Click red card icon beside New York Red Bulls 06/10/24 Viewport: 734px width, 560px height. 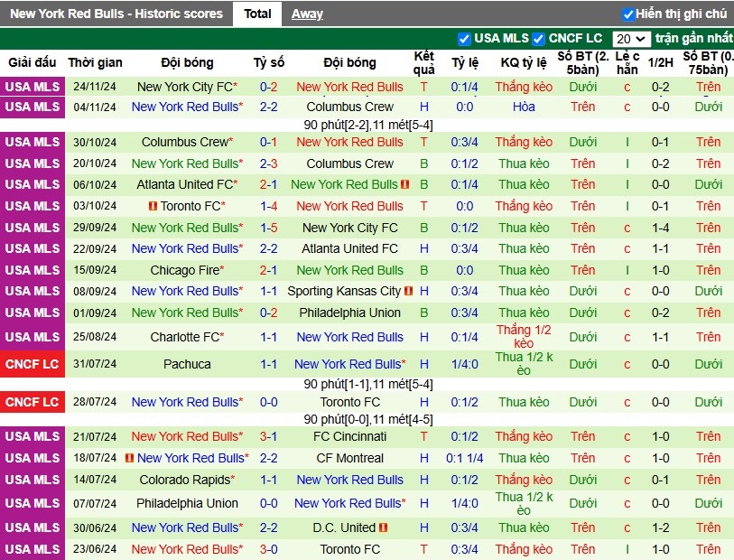pyautogui.click(x=404, y=184)
